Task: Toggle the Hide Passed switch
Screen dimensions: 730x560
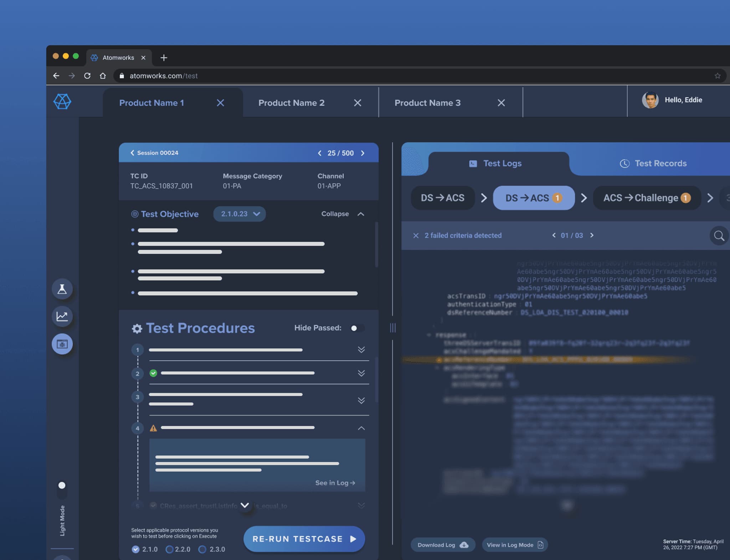Action: [x=357, y=328]
